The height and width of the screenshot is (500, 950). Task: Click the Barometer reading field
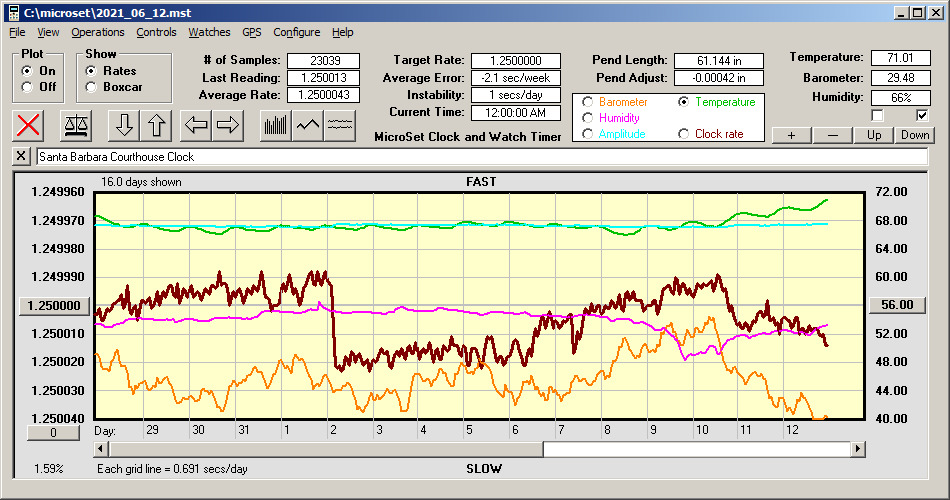click(x=900, y=78)
